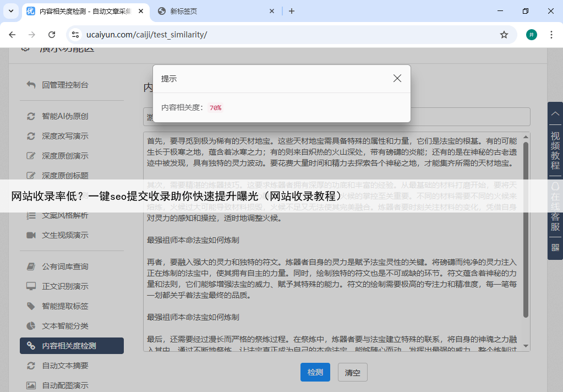Screen dimensions: 563x392
Task: Open the tab search dropdown arrow
Action: point(10,11)
